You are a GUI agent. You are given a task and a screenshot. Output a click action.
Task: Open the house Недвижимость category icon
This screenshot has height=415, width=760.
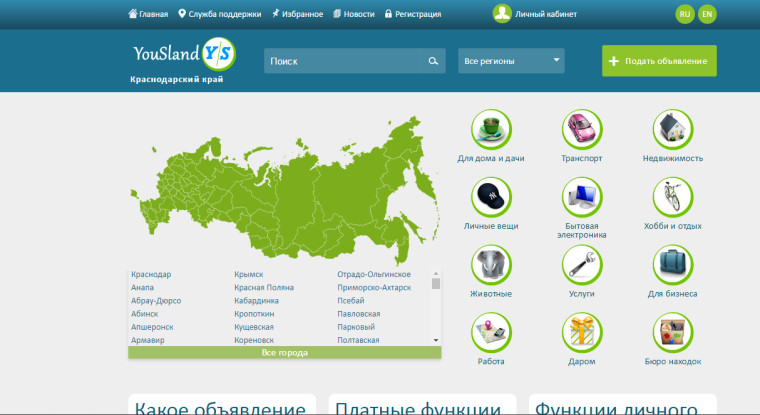point(673,129)
